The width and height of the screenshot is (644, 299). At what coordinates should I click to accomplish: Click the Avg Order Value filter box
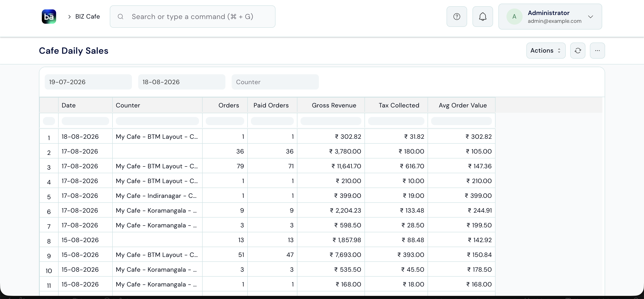[462, 121]
